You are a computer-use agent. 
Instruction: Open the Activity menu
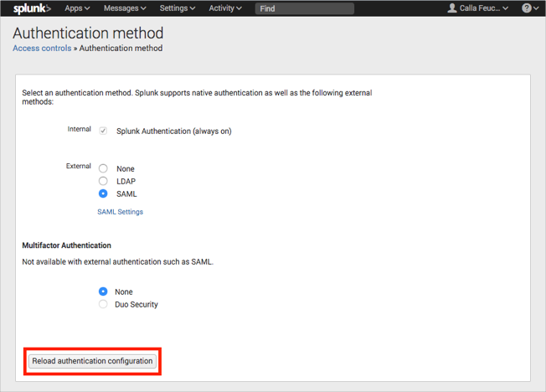pyautogui.click(x=225, y=8)
